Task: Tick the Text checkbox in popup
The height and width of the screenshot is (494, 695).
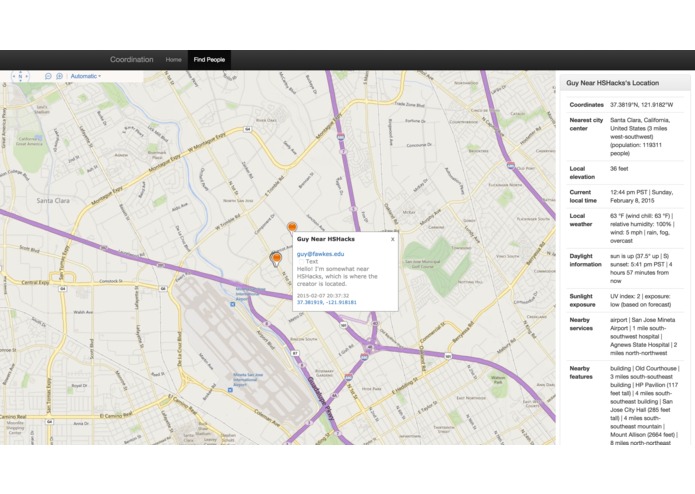Action: 301,262
